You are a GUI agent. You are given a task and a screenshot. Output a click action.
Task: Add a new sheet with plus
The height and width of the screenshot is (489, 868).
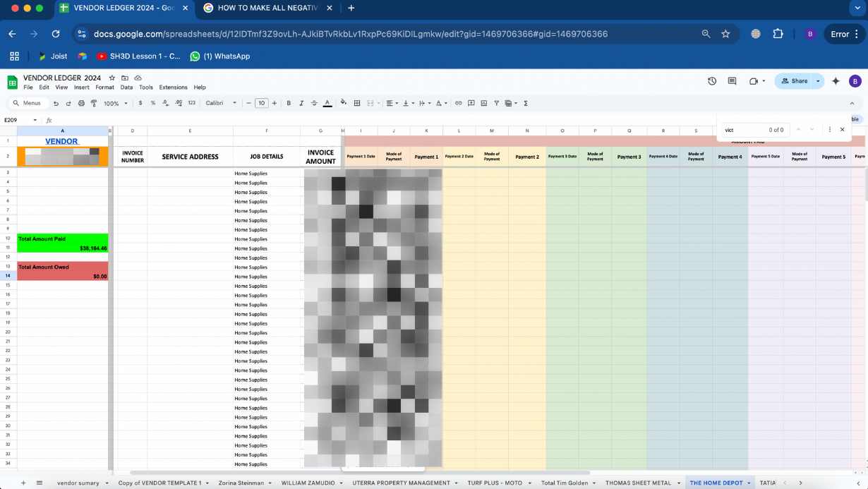[x=23, y=483]
